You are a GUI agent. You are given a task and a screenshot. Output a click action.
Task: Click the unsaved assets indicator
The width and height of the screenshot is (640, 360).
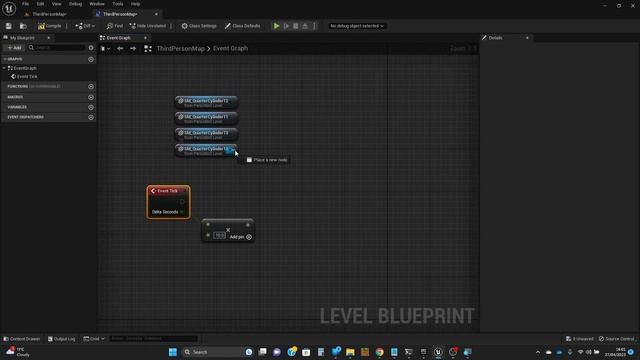pos(580,339)
